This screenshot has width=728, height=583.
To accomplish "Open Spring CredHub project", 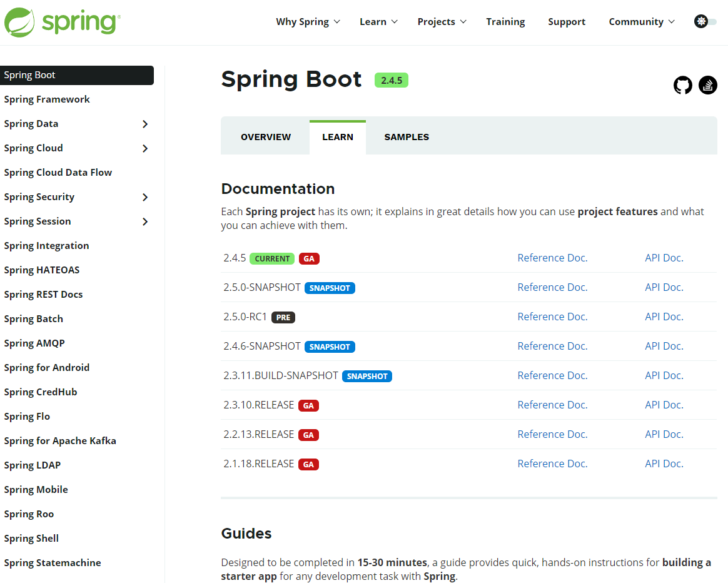I will pyautogui.click(x=41, y=392).
